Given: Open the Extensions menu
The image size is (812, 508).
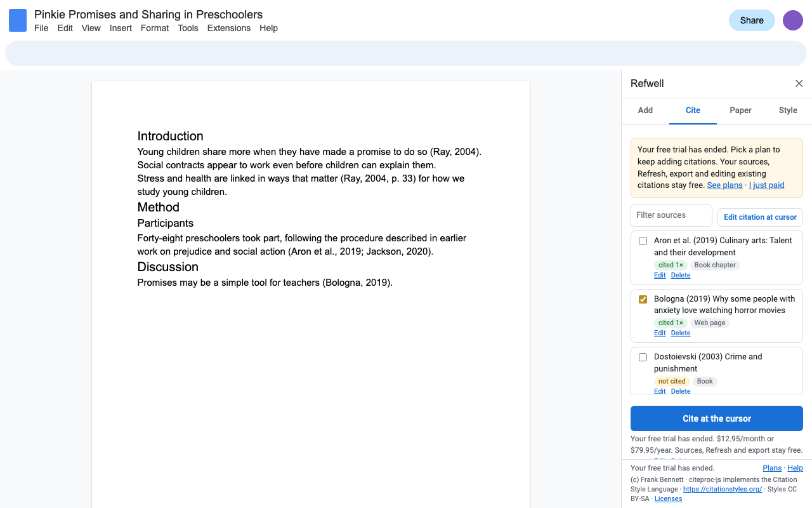Looking at the screenshot, I should [x=229, y=28].
